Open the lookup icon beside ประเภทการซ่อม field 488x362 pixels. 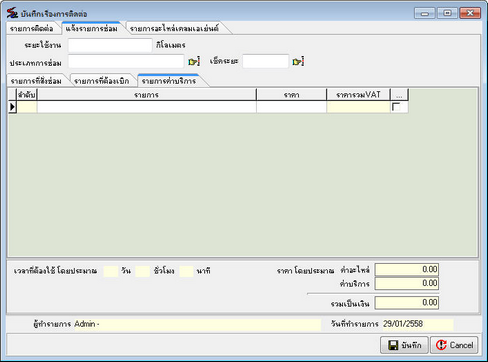(194, 62)
